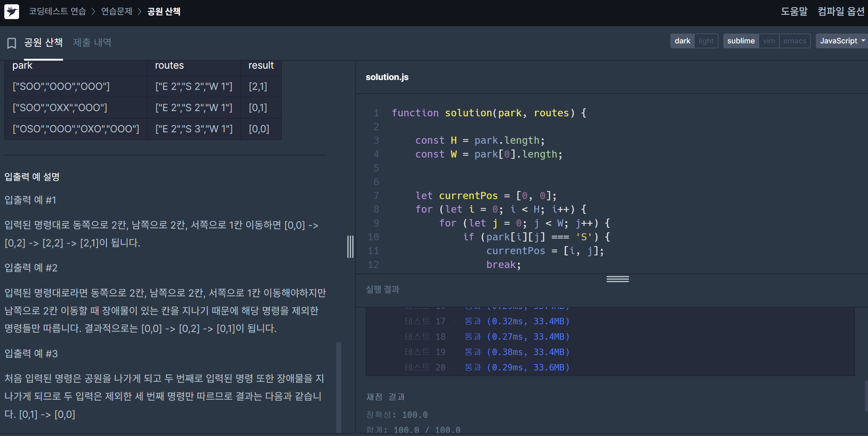The width and height of the screenshot is (868, 436).
Task: Click the 입출력 예 #1 label
Action: tap(30, 200)
